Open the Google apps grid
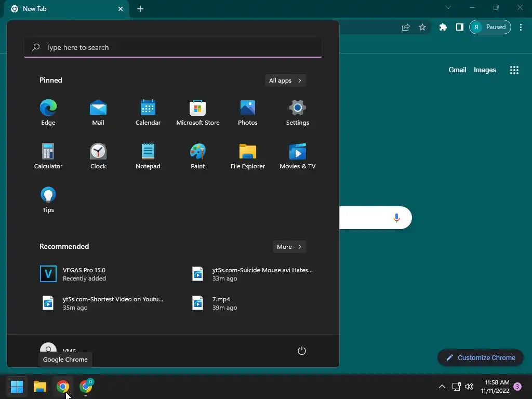 click(x=514, y=70)
